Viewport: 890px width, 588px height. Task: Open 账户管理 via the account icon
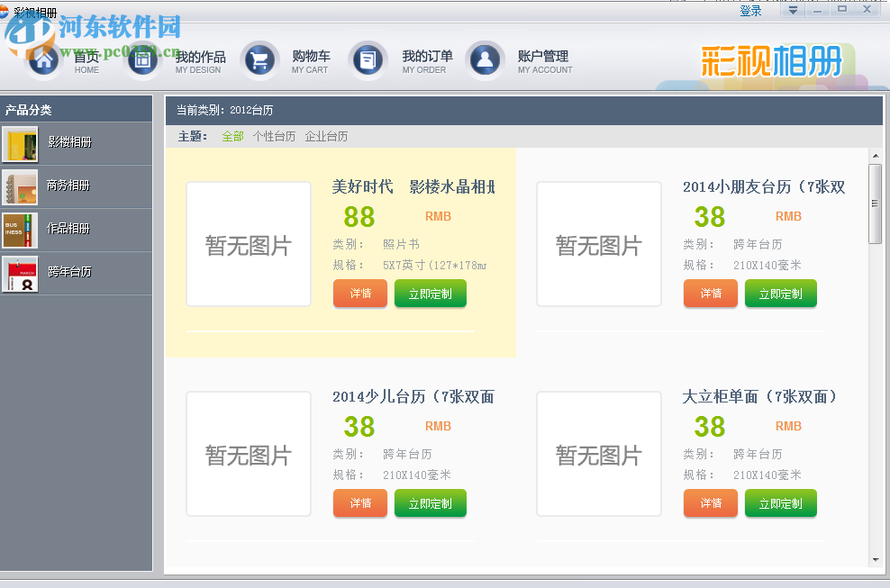[x=486, y=58]
